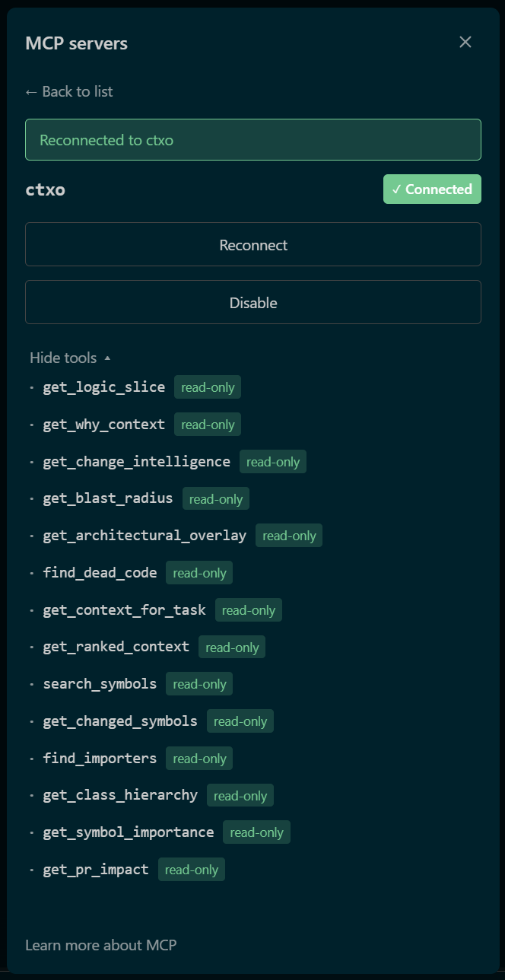Click the Connected status badge
The height and width of the screenshot is (980, 505).
[x=432, y=189]
